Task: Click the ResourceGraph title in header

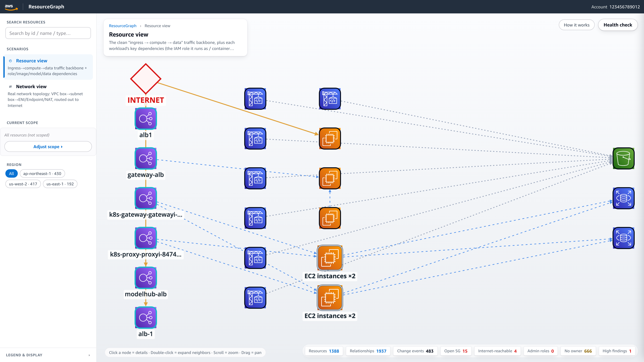Action: (46, 7)
